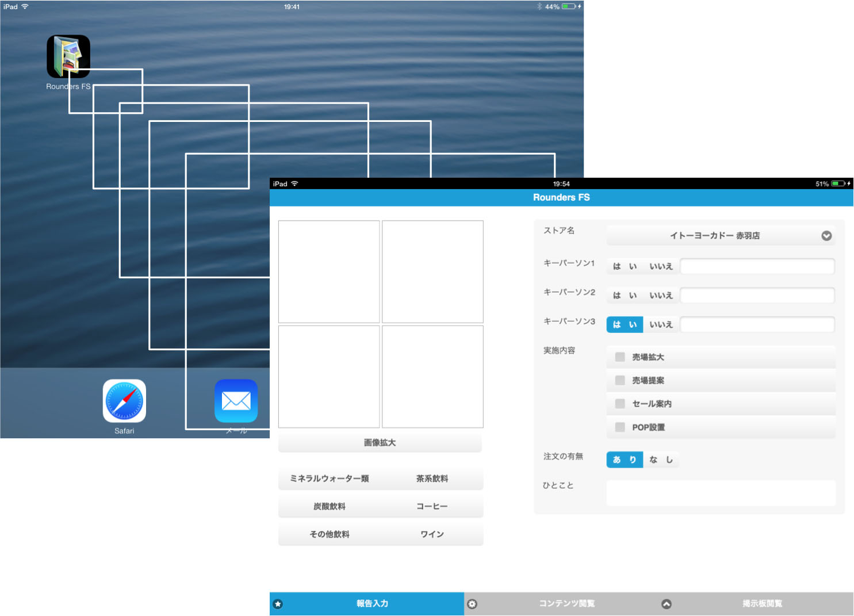Switch to コンテンツ閲覧 tab
The image size is (854, 616).
(561, 604)
